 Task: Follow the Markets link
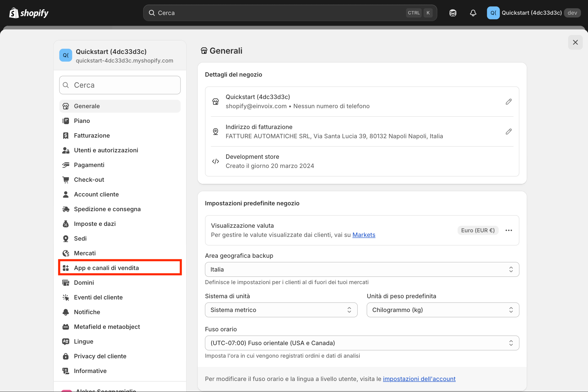pyautogui.click(x=363, y=235)
